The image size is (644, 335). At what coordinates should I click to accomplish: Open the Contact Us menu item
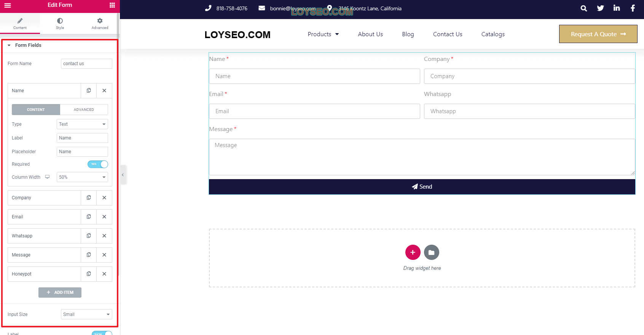[x=448, y=34]
